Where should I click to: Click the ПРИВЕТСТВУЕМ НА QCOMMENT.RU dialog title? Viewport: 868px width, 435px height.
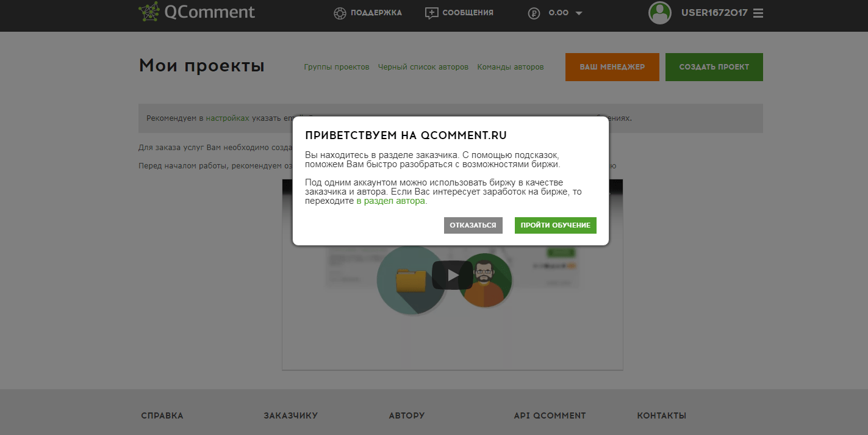406,135
